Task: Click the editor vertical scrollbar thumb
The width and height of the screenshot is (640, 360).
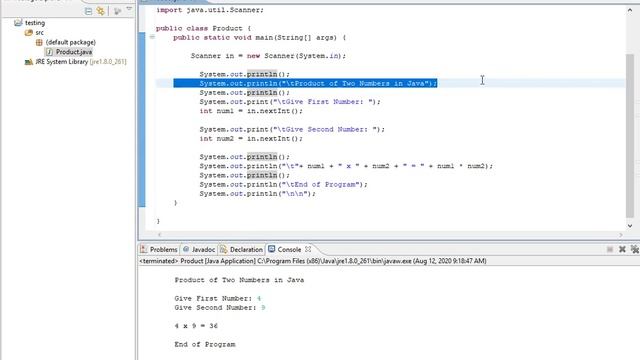Action: coord(630,137)
